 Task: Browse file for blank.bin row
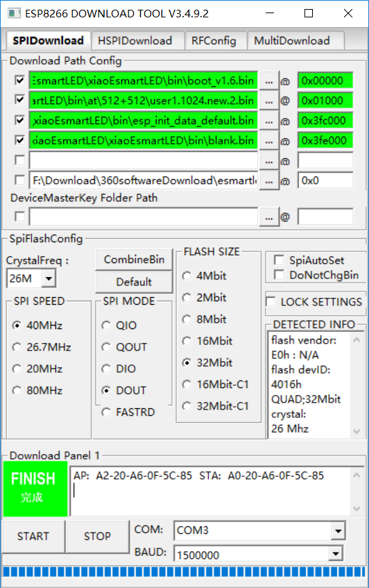pos(269,141)
